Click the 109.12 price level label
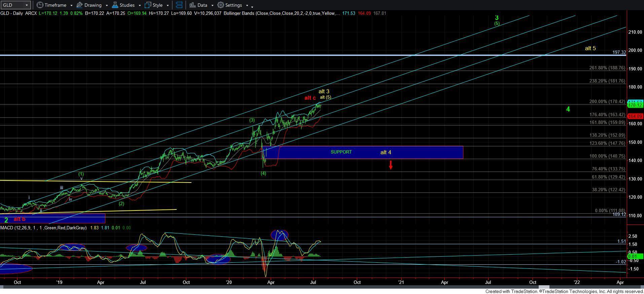 [x=619, y=215]
